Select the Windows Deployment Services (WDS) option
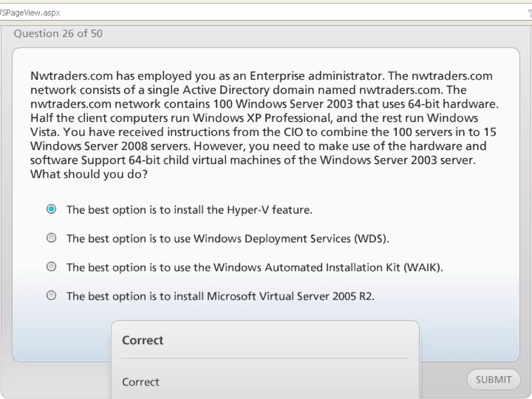Image resolution: width=532 pixels, height=399 pixels. pyautogui.click(x=51, y=238)
